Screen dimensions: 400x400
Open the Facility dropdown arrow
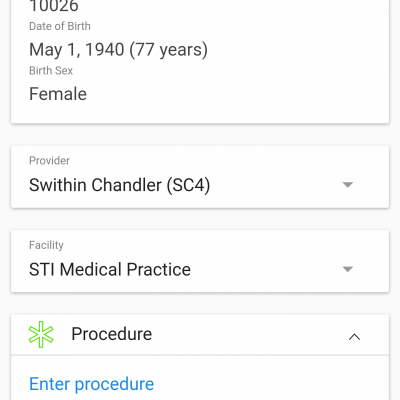coord(348,269)
